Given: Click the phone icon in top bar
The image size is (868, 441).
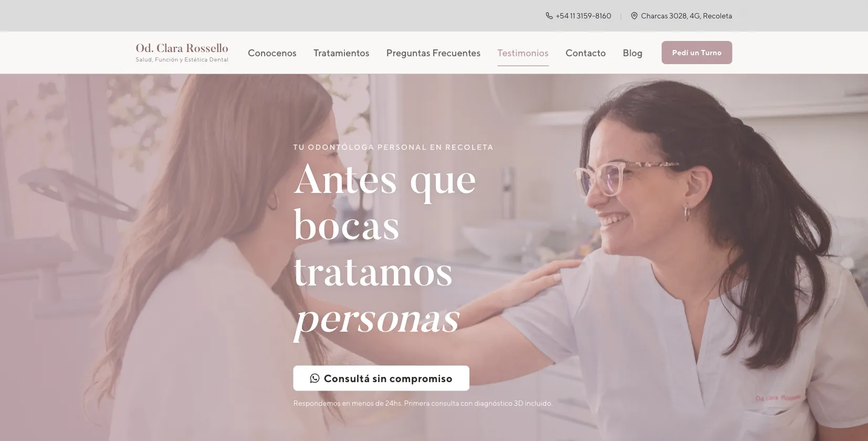Looking at the screenshot, I should [549, 16].
